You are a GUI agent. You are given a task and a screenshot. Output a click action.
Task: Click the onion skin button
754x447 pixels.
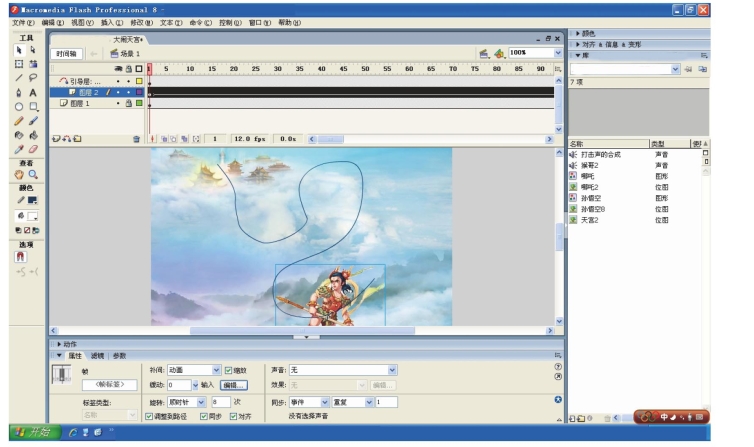pos(164,139)
